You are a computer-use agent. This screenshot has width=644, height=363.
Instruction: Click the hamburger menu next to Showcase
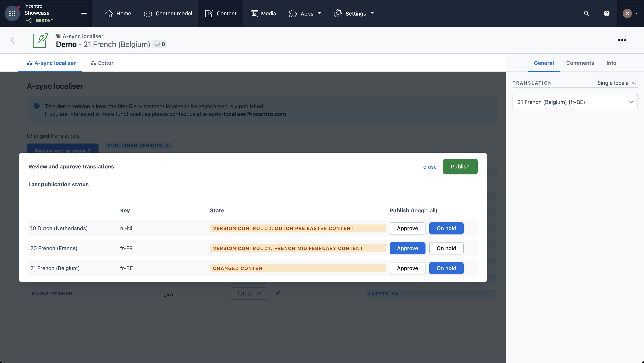tap(84, 13)
